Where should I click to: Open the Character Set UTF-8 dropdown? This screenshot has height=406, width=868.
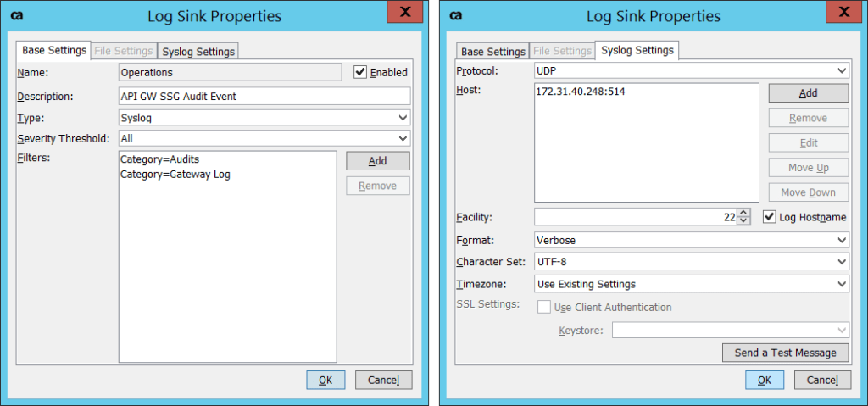point(691,262)
